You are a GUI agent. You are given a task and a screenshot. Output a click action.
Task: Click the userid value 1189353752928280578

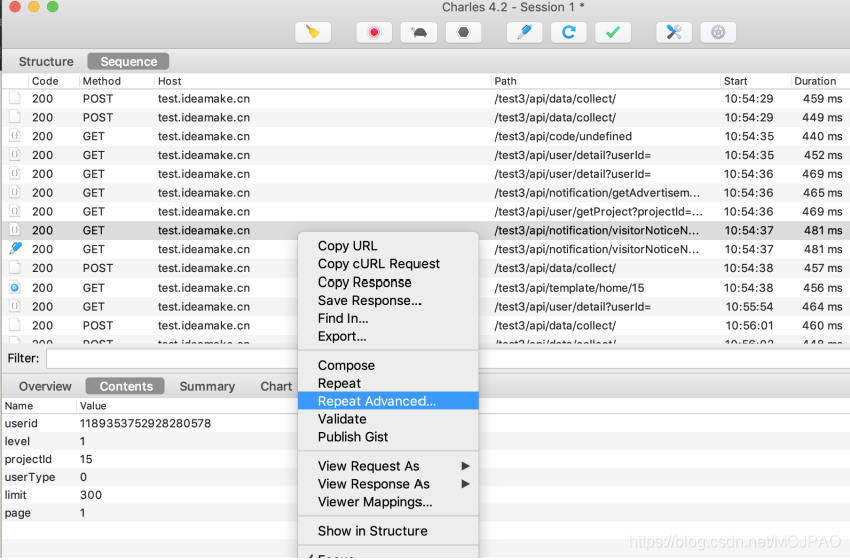pos(145,423)
